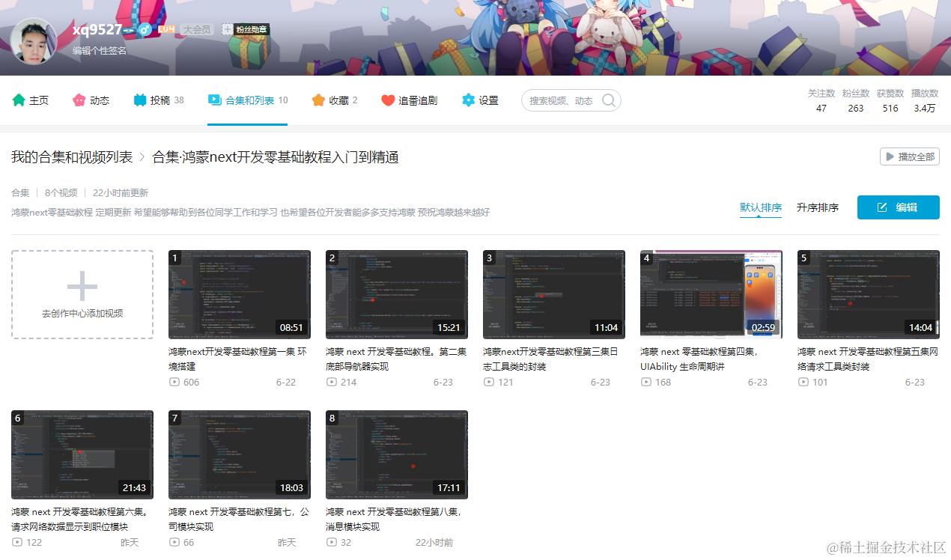This screenshot has height=560, width=951.
Task: Open title 第二集底部导航器实现
Action: click(396, 359)
